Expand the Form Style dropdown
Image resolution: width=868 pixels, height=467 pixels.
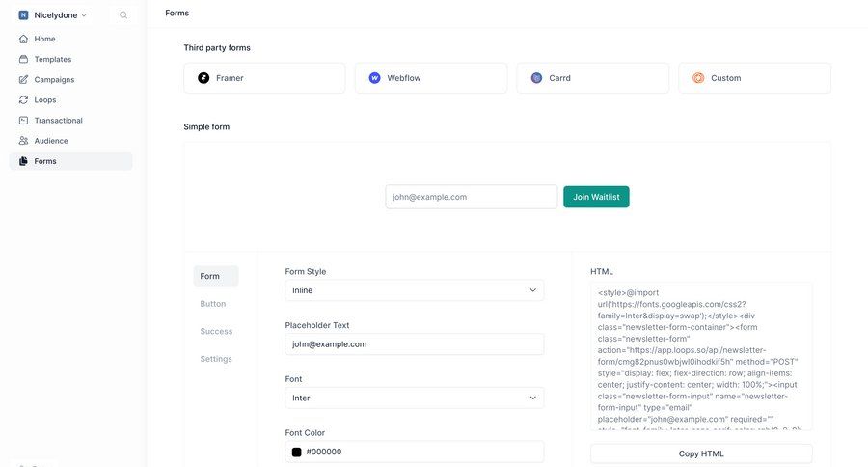pyautogui.click(x=414, y=290)
